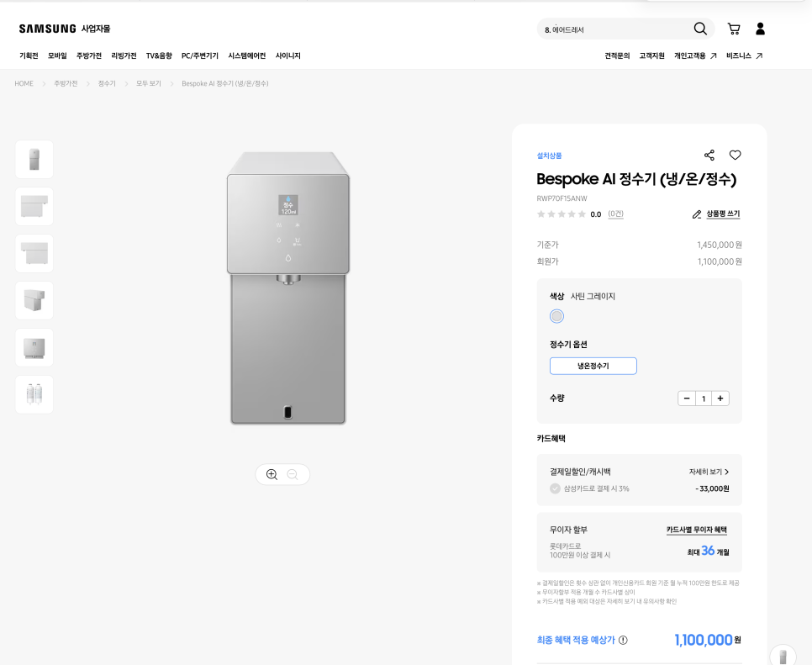Screen dimensions: 812x665
Task: Open floating product thumbnail at bottom corner
Action: pyautogui.click(x=783, y=655)
